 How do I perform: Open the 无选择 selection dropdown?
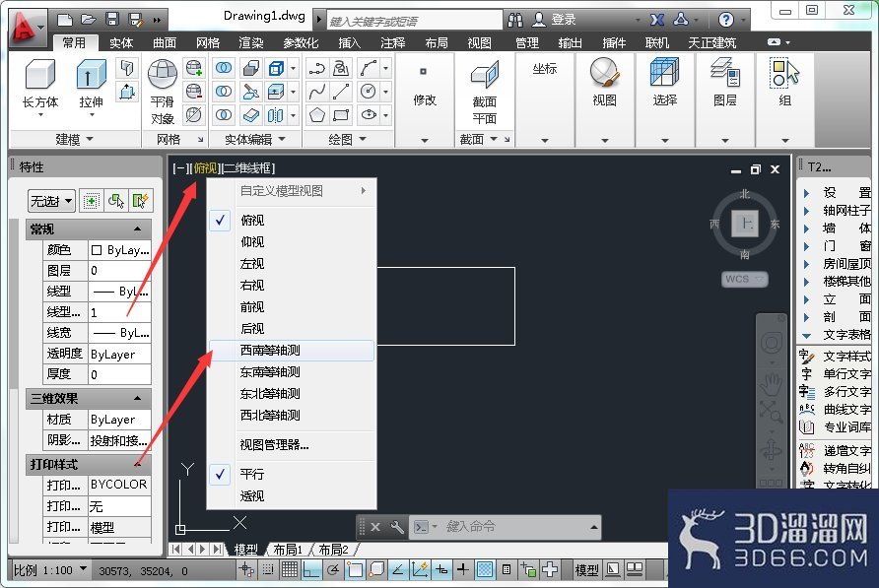(x=51, y=201)
